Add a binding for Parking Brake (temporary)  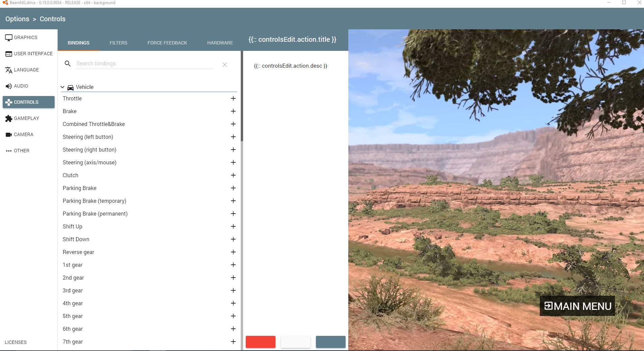(x=233, y=201)
